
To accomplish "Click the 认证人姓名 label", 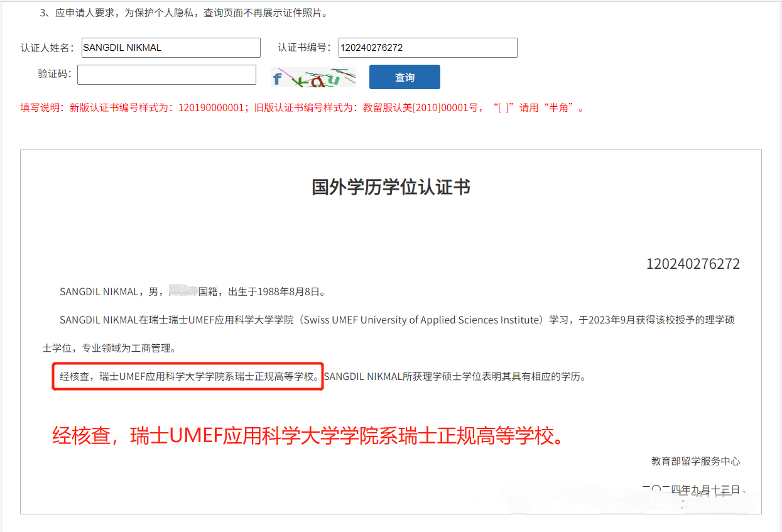I will pyautogui.click(x=48, y=48).
